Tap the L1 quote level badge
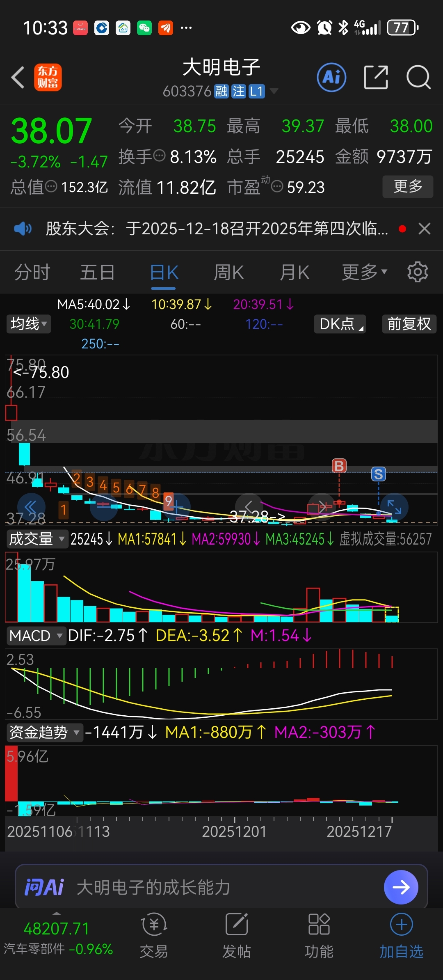Image resolution: width=443 pixels, height=980 pixels. 256,91
